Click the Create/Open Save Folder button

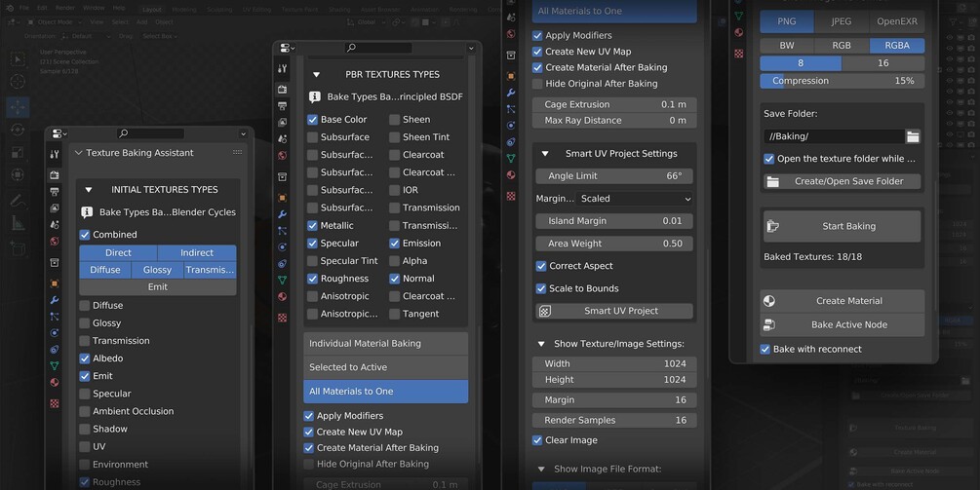click(842, 181)
